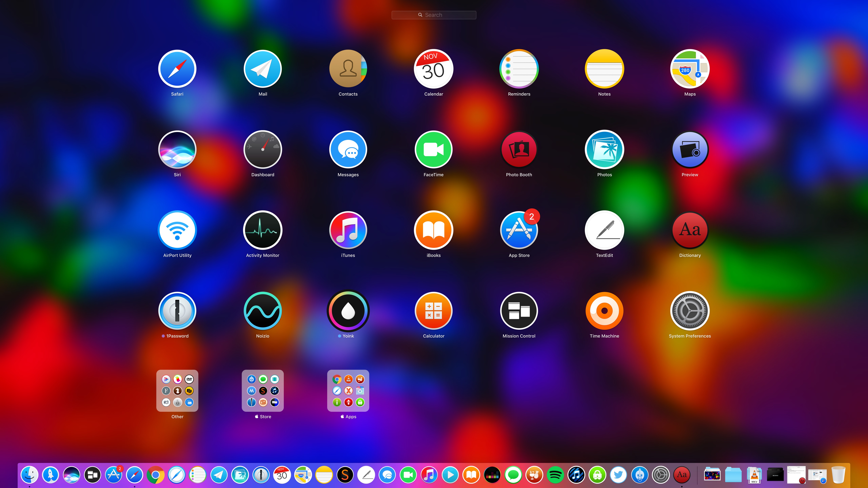Click the Launchpad Search field
This screenshot has height=488, width=868.
point(434,15)
